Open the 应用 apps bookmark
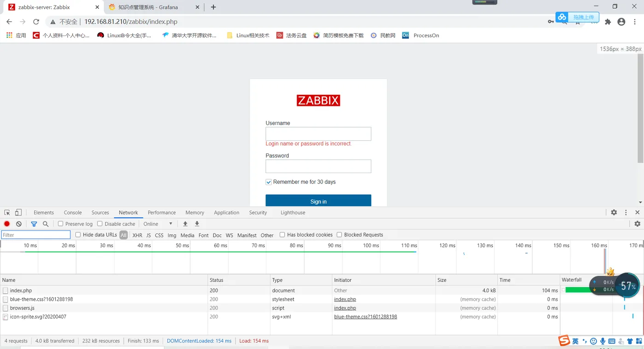Screen dimensions: 644x349 16,35
